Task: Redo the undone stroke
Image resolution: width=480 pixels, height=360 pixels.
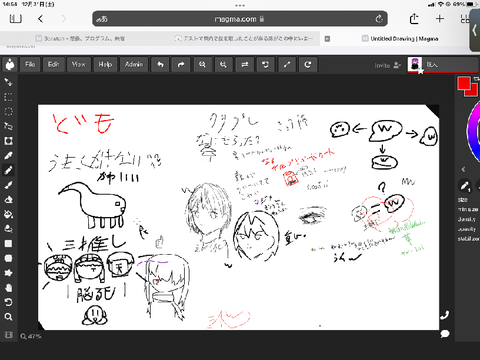Action: pyautogui.click(x=181, y=64)
